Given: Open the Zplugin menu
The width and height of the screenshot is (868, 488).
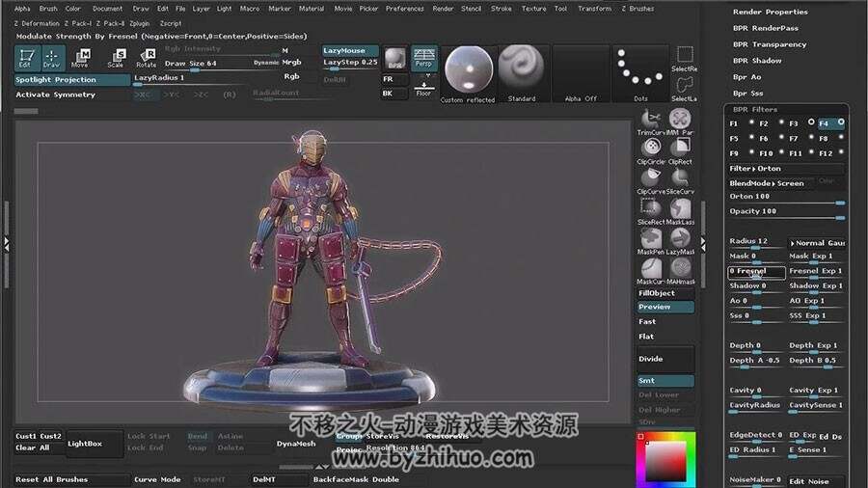Looking at the screenshot, I should click(140, 24).
